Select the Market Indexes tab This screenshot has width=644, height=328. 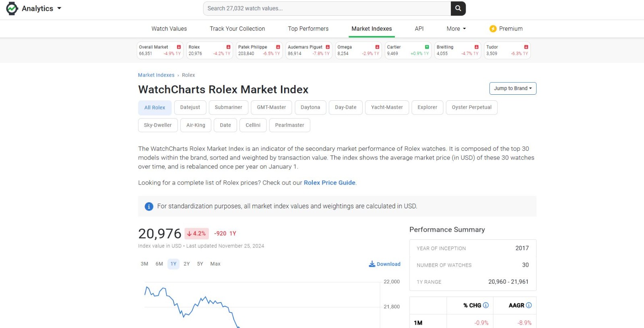tap(372, 29)
